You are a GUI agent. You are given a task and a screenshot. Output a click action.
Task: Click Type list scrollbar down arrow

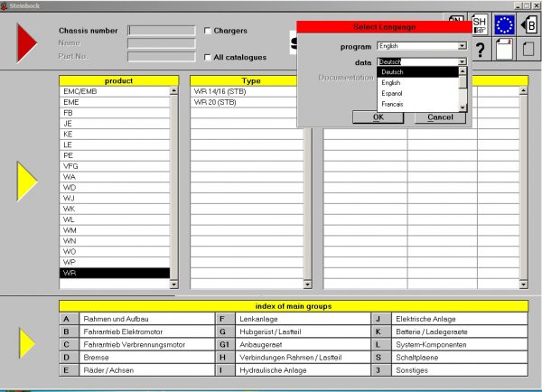click(307, 285)
